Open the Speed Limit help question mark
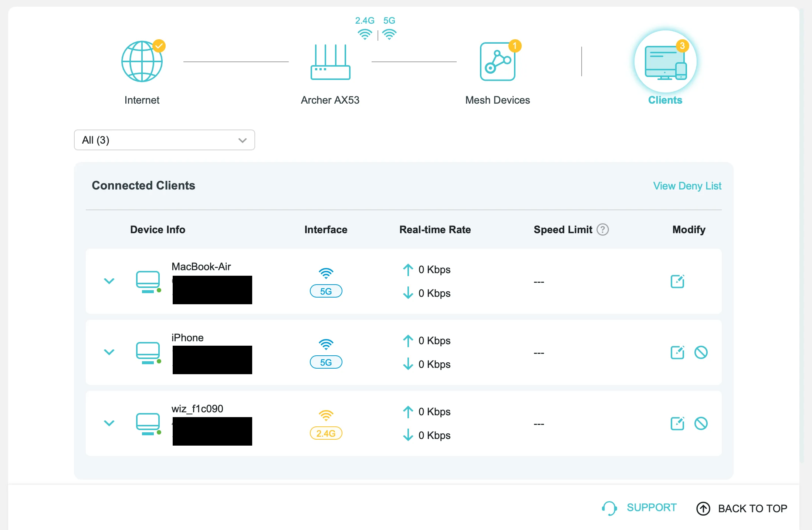The height and width of the screenshot is (530, 812). (x=603, y=229)
